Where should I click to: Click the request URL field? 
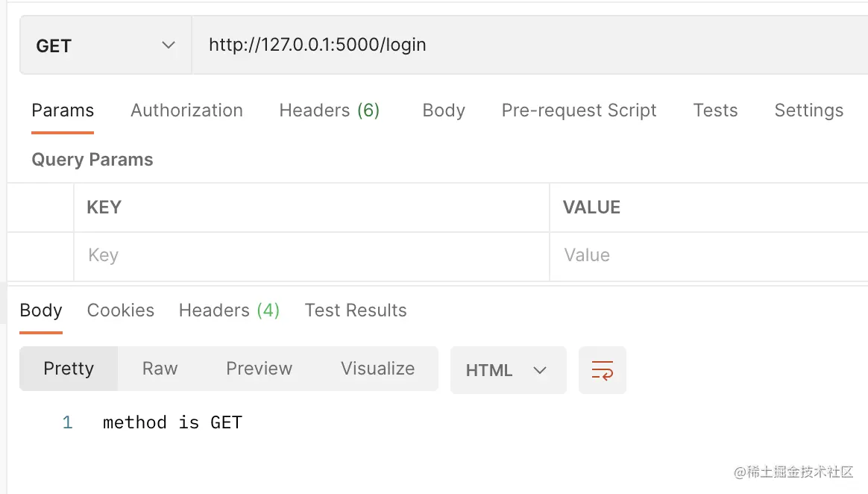click(522, 46)
